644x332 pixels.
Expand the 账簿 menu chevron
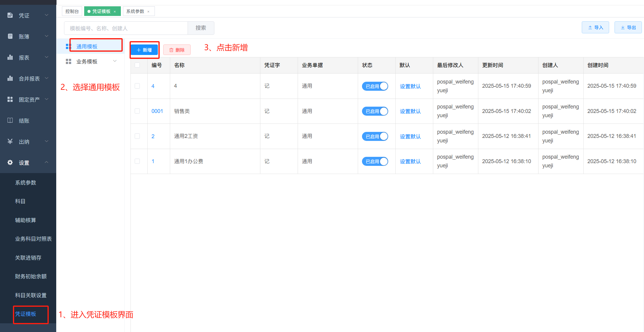tap(47, 36)
